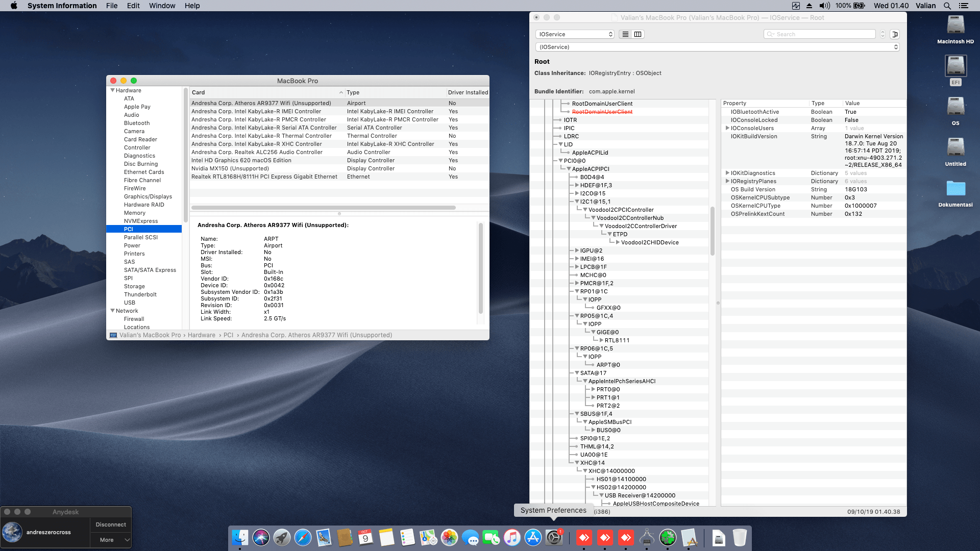Switch IORegistry to column browser view
980x551 pixels.
[638, 34]
